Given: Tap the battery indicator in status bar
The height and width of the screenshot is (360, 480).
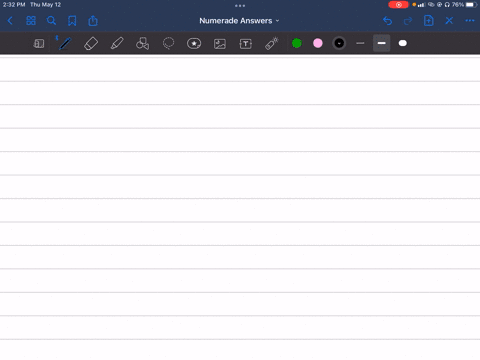Looking at the screenshot, I should tap(472, 5).
